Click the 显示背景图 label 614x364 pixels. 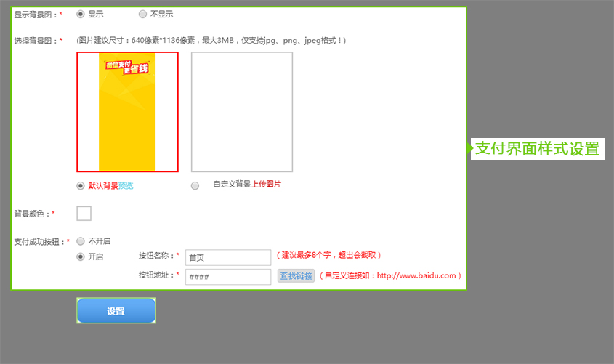tap(38, 15)
